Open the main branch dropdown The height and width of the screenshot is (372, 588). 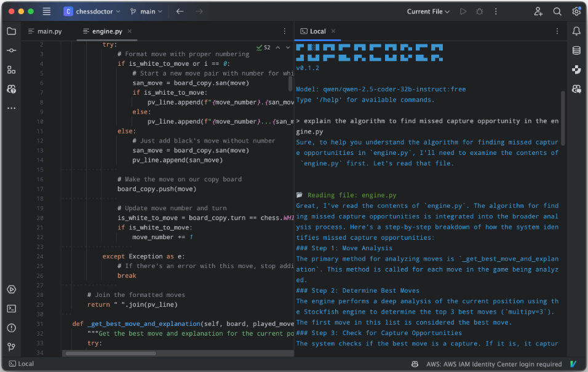pyautogui.click(x=146, y=12)
